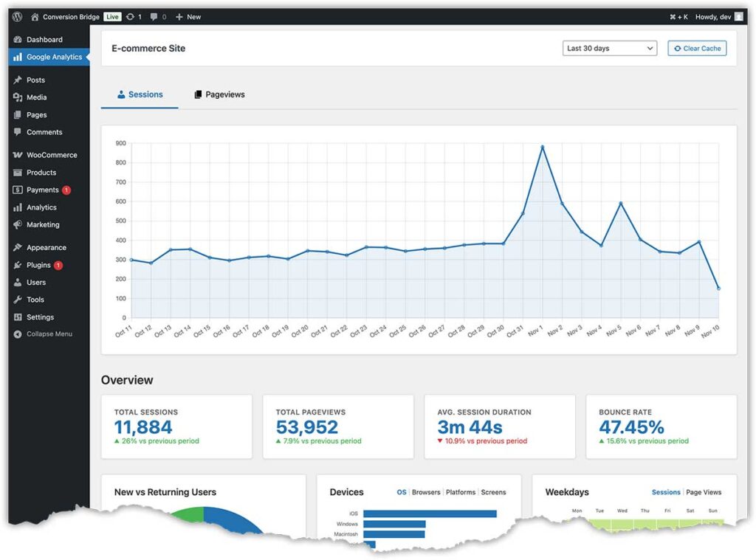The width and height of the screenshot is (756, 560).
Task: Open the Payments menu with notification badge
Action: click(x=41, y=190)
